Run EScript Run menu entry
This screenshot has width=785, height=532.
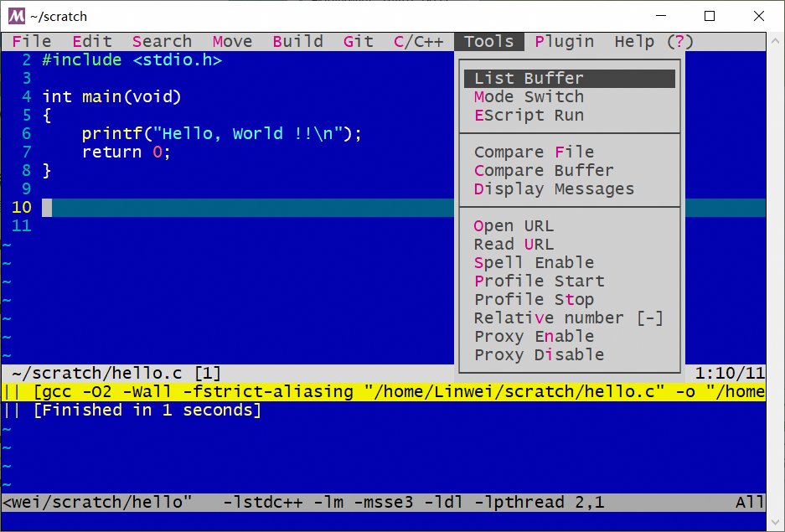click(529, 115)
